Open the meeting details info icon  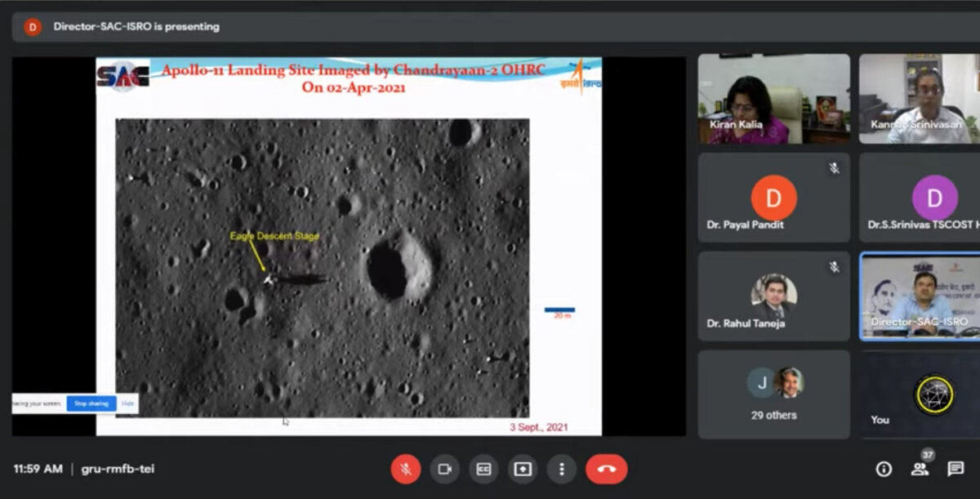[884, 469]
